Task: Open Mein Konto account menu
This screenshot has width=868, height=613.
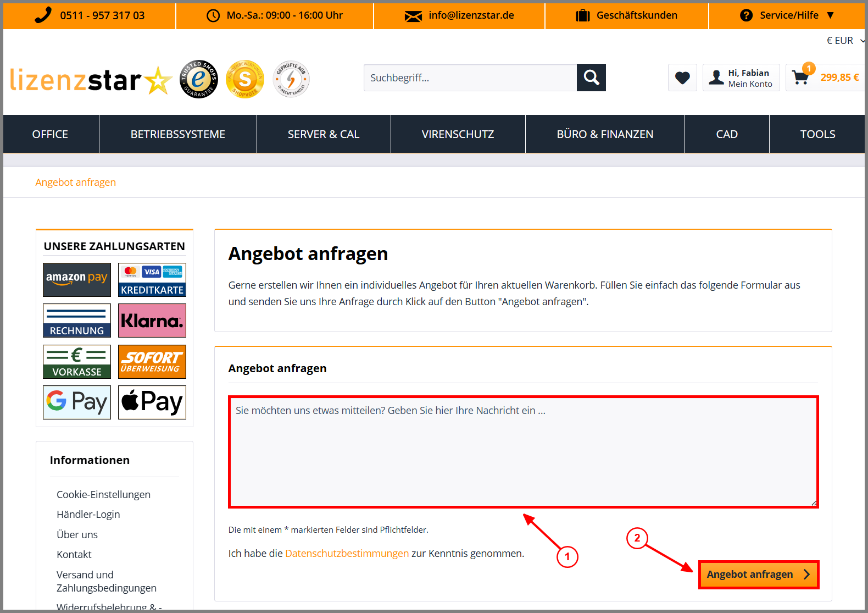Action: tap(741, 78)
